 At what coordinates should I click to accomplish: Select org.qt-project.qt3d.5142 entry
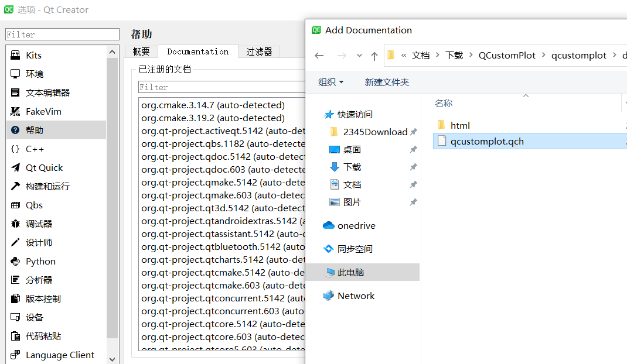222,208
